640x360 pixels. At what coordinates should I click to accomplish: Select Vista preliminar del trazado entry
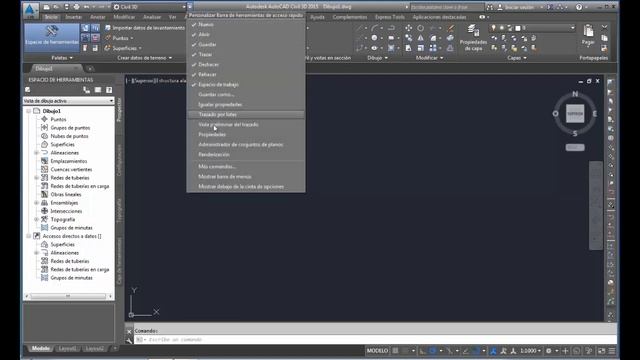tap(246, 124)
